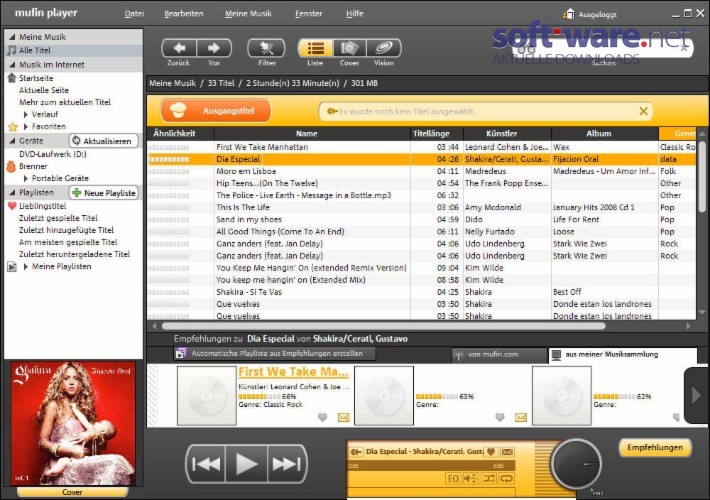
Task: Click Automatische Playliste aus Empfehlungen erstellen
Action: tap(274, 353)
